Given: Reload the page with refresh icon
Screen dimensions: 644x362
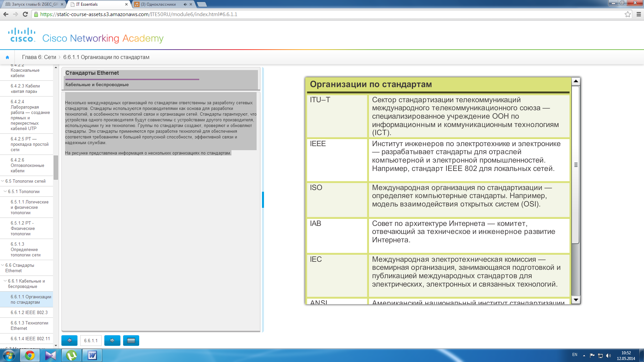Looking at the screenshot, I should [x=25, y=14].
